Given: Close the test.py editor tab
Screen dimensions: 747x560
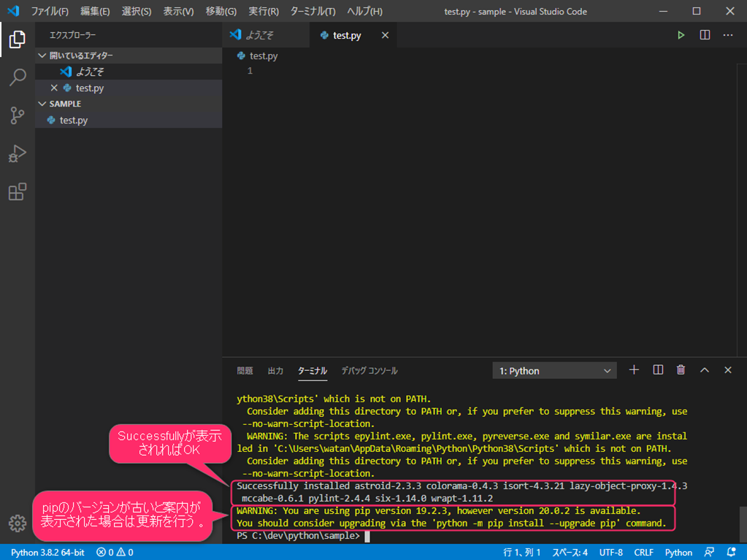Looking at the screenshot, I should pyautogui.click(x=385, y=35).
